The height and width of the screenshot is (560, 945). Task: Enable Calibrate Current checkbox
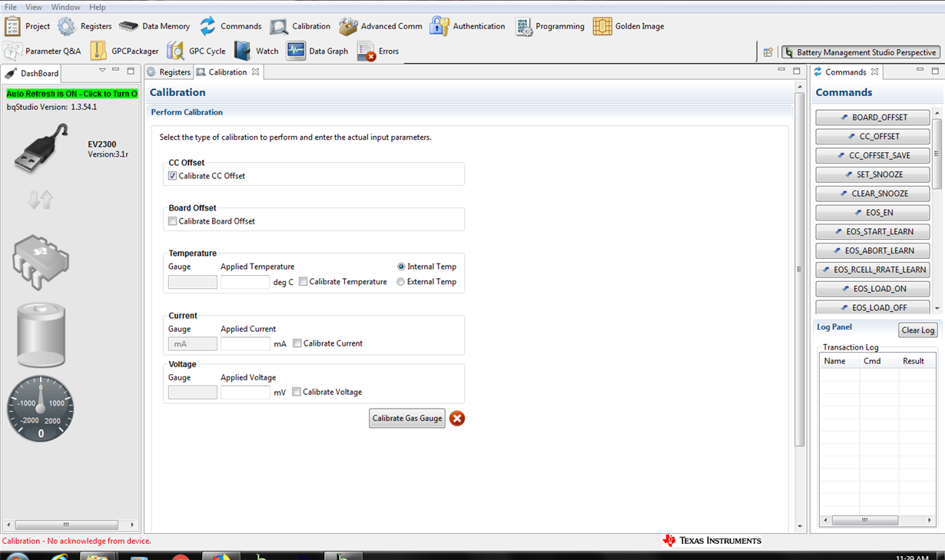coord(297,343)
